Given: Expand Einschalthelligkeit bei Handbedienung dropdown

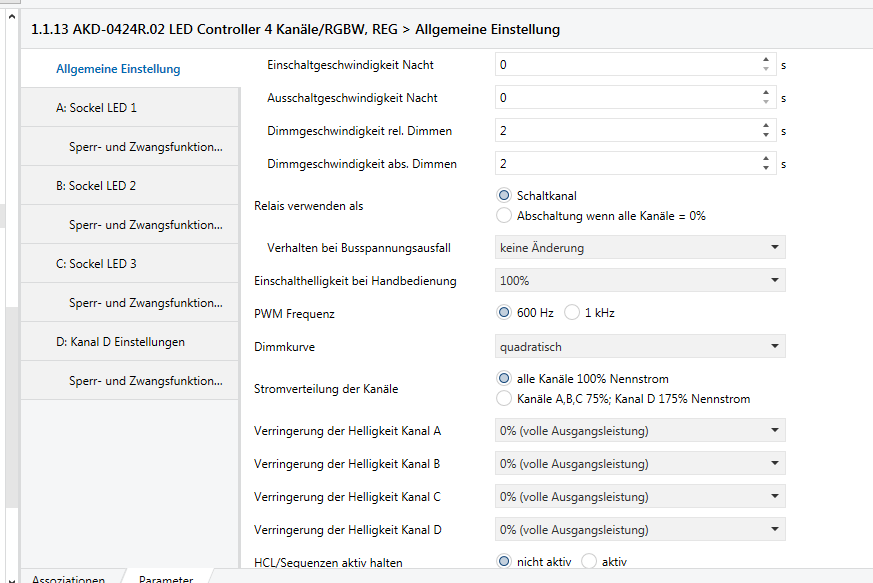Looking at the screenshot, I should [640, 281].
